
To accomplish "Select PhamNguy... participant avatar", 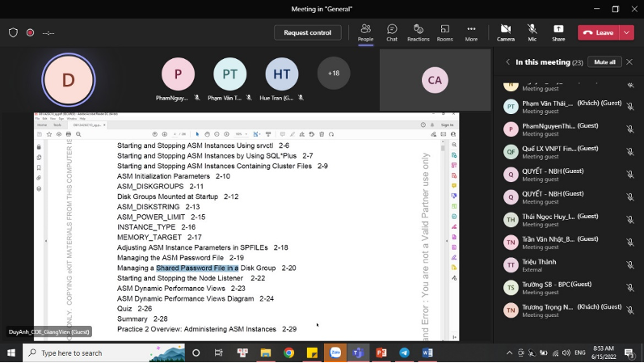I will 178,74.
